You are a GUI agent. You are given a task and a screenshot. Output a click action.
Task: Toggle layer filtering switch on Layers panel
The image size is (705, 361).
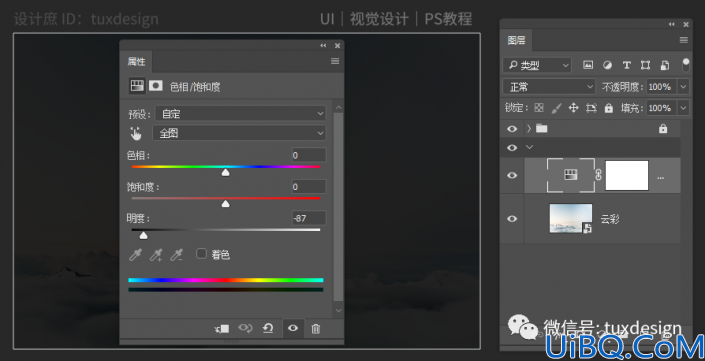click(x=686, y=64)
